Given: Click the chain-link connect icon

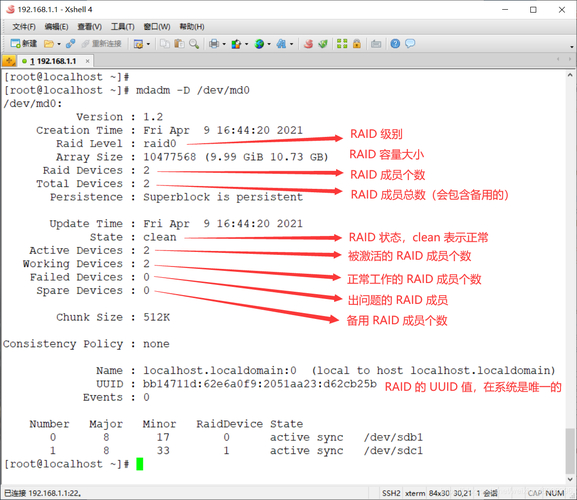Looking at the screenshot, I should coord(70,44).
